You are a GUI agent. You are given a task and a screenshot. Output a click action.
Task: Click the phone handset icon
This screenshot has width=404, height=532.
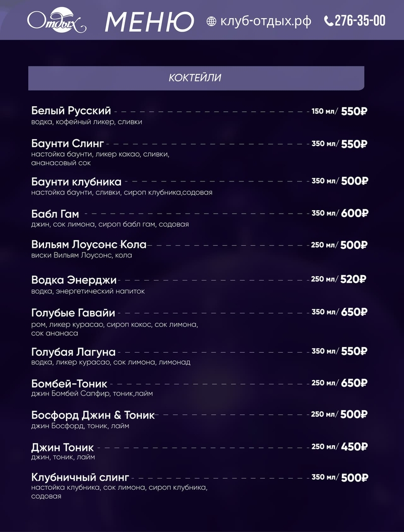point(329,21)
